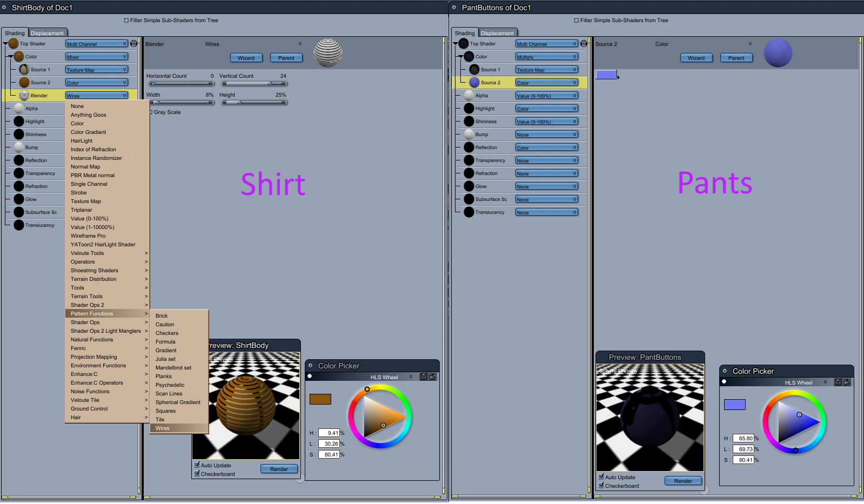Image resolution: width=864 pixels, height=504 pixels.
Task: Click the Source 1 sphere icon in ShirtBody tree
Action: [x=24, y=69]
